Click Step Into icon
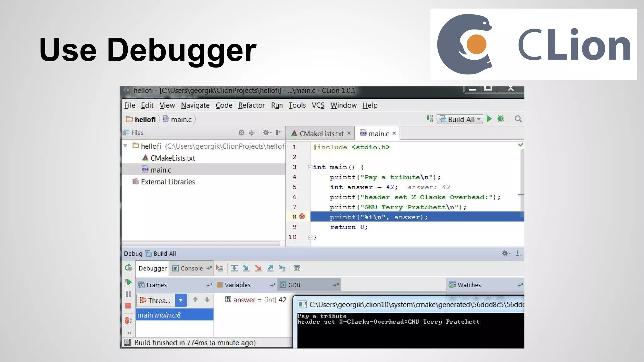The image size is (644, 362). pos(246,268)
